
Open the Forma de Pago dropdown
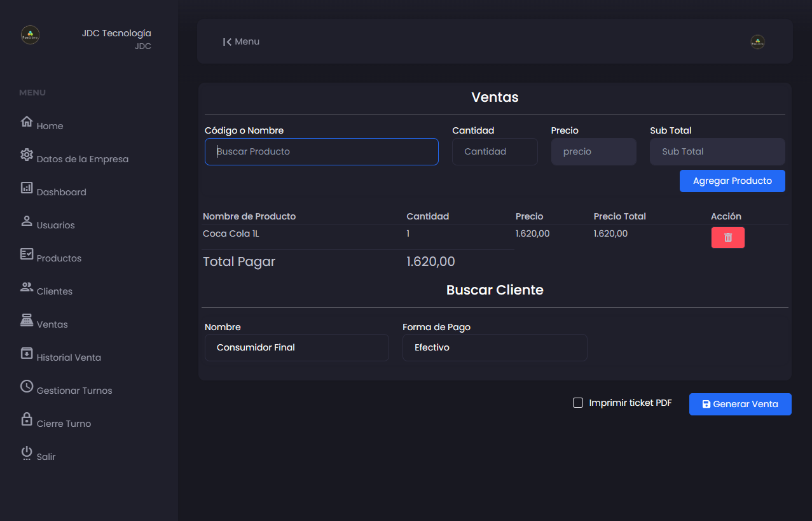click(494, 347)
